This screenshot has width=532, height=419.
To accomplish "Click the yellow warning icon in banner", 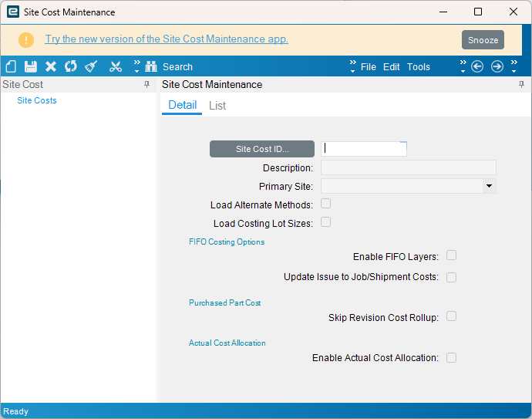I will (26, 39).
